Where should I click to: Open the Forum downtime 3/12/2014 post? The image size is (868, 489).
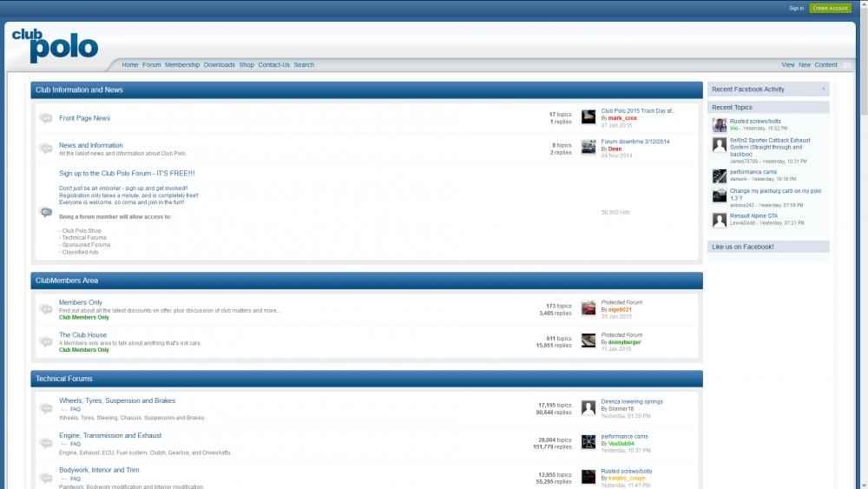click(x=635, y=142)
